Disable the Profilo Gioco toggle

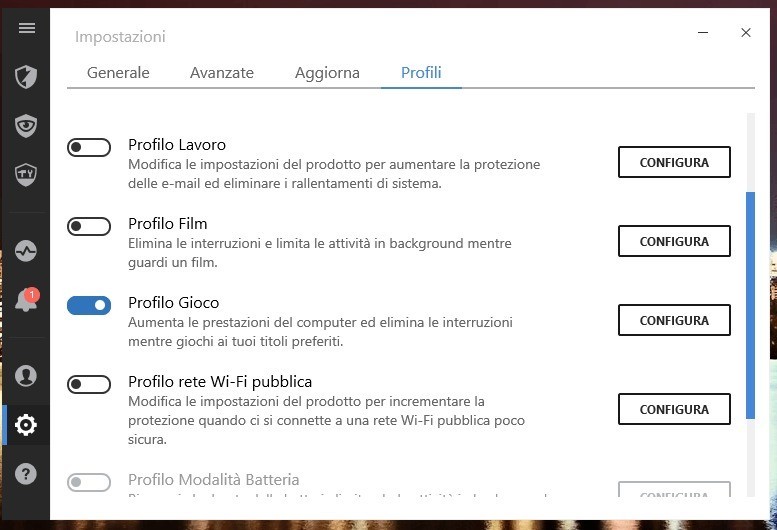89,306
